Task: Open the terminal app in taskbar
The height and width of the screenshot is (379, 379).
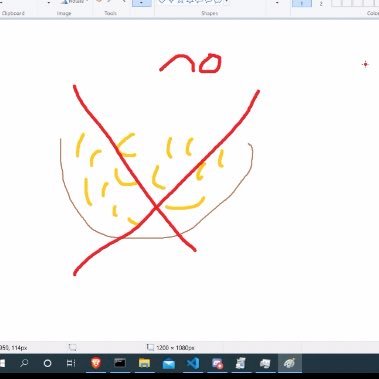Action: 120,363
